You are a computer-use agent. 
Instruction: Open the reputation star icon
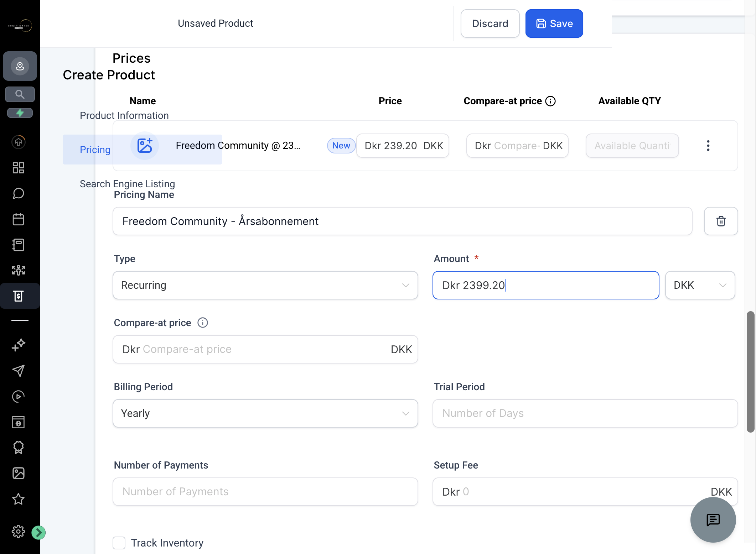point(19,499)
